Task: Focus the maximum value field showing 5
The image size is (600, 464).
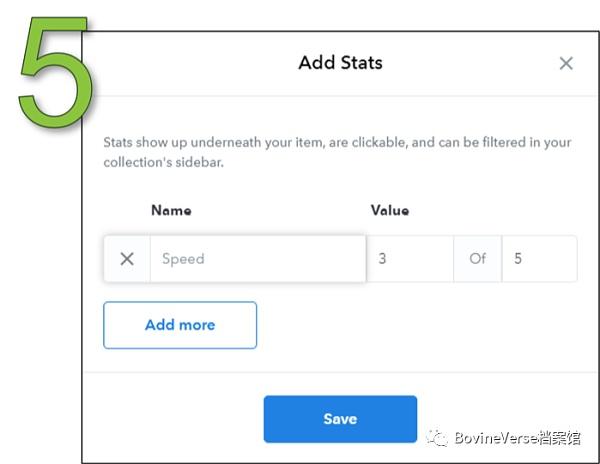Action: (x=539, y=259)
